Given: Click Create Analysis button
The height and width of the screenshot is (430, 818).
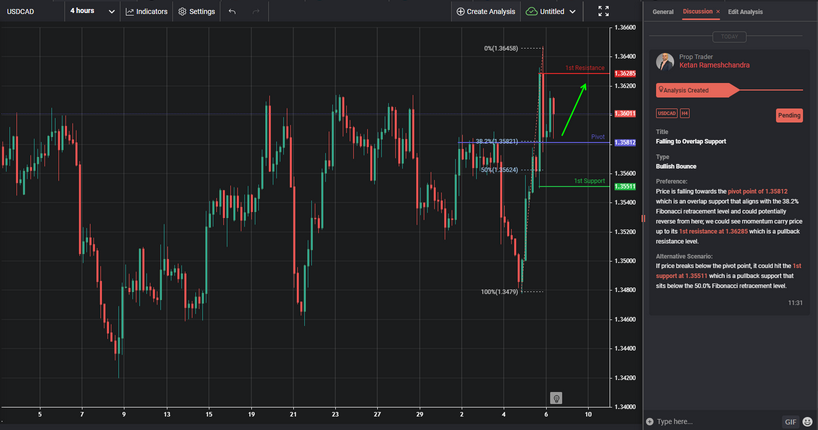Looking at the screenshot, I should [x=486, y=11].
